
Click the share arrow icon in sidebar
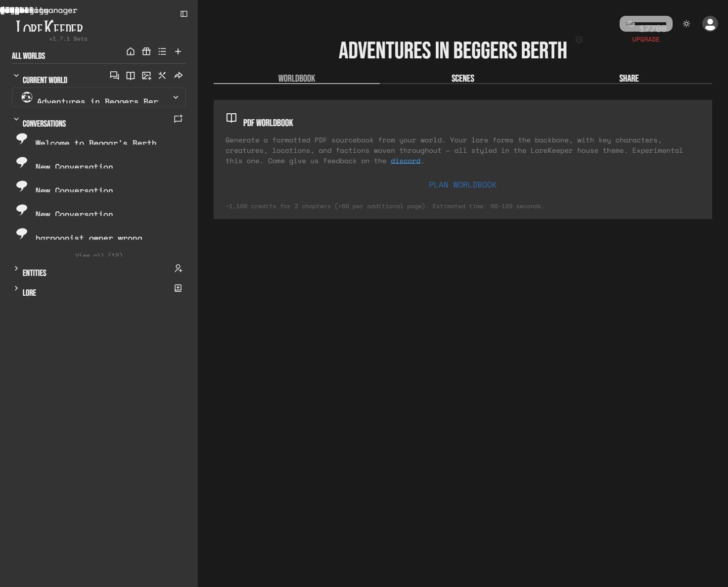coord(179,76)
